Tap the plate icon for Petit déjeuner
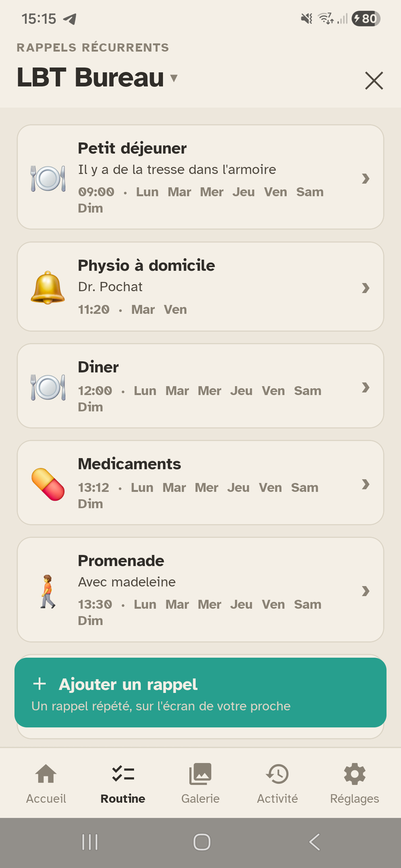Screen dimensions: 401x868 click(x=48, y=178)
